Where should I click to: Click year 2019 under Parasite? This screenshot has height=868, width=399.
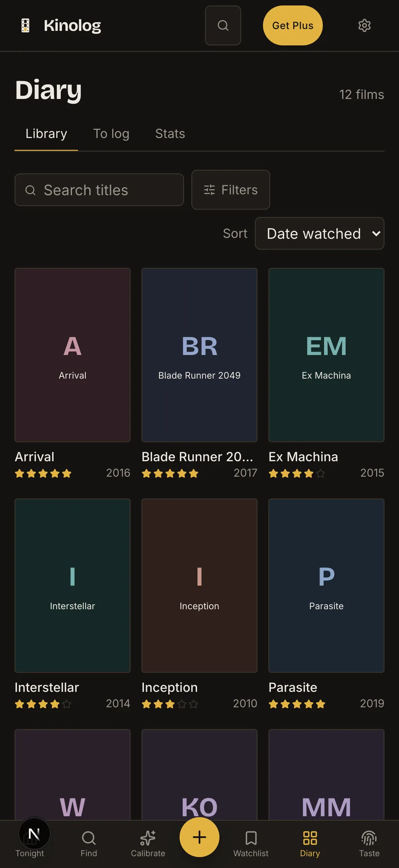[372, 704]
